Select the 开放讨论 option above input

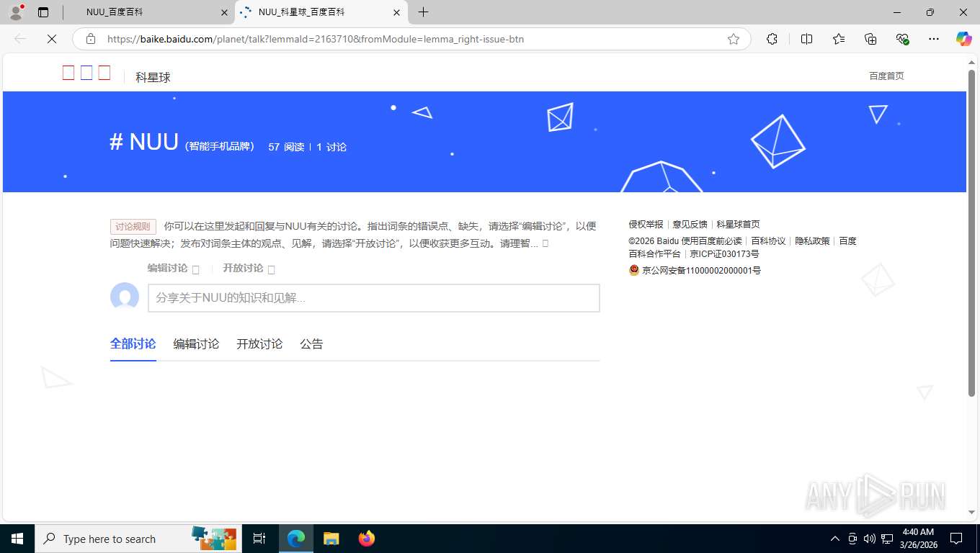pyautogui.click(x=249, y=268)
